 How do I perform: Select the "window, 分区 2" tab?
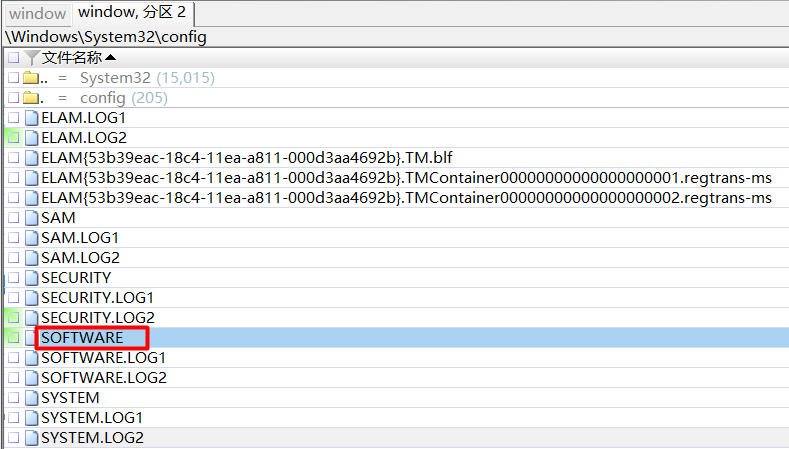point(131,14)
